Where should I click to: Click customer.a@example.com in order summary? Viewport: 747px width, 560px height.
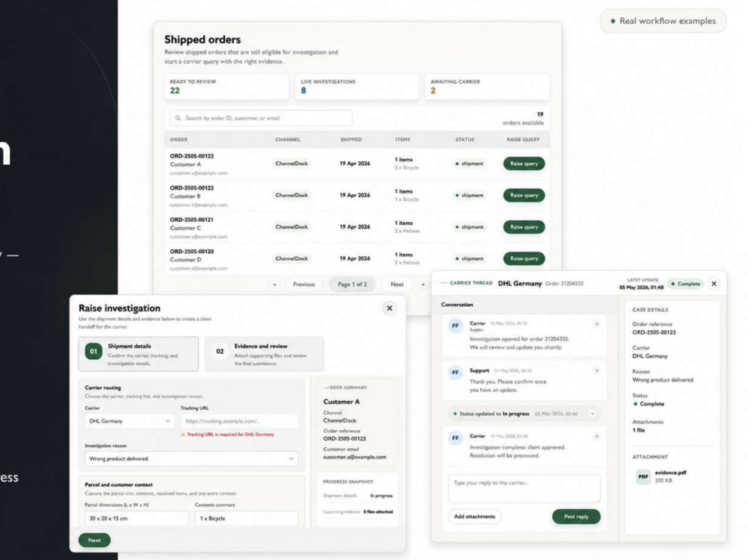(354, 457)
